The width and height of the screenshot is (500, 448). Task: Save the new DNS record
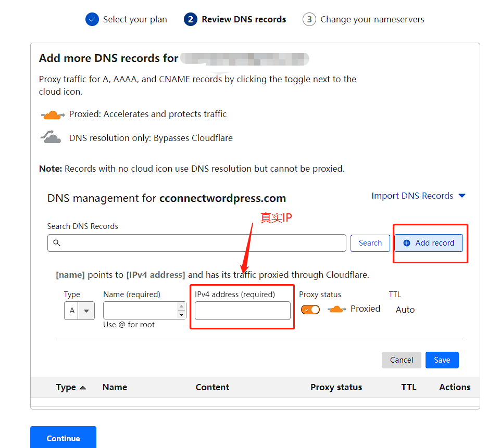pos(442,360)
